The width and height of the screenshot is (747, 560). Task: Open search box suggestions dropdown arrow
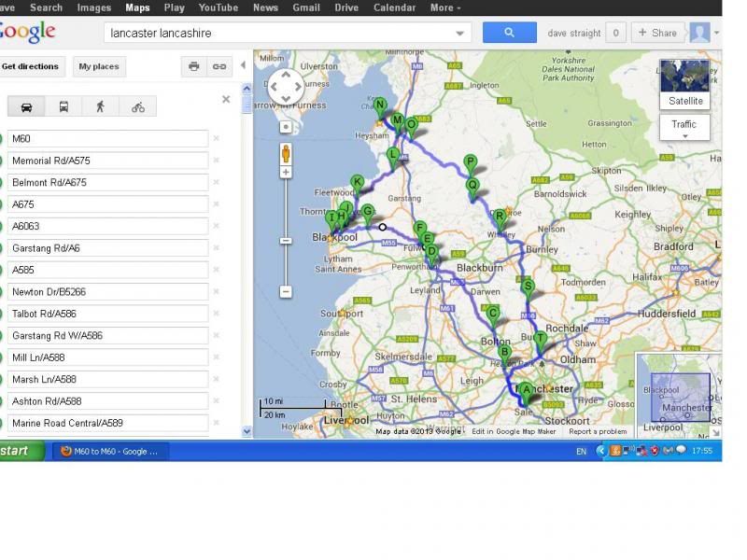tap(459, 34)
